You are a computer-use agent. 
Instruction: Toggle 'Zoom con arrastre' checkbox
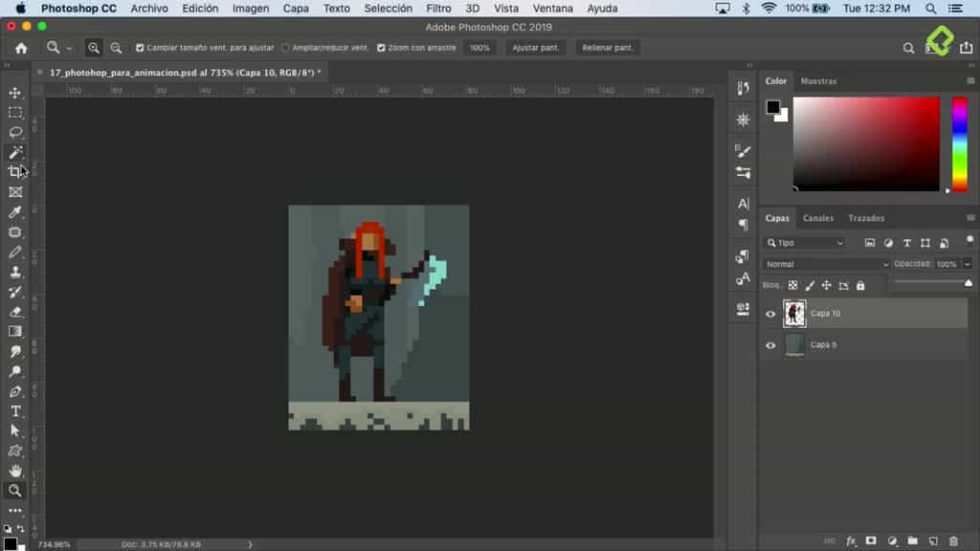(381, 48)
